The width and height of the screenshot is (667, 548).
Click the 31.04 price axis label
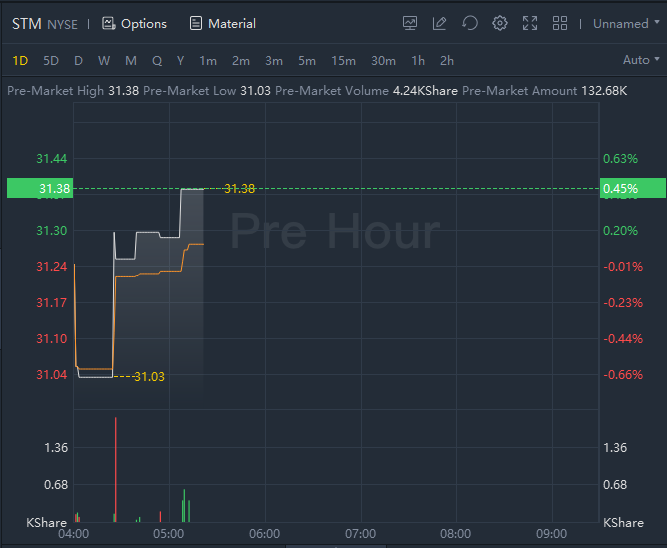coord(51,374)
